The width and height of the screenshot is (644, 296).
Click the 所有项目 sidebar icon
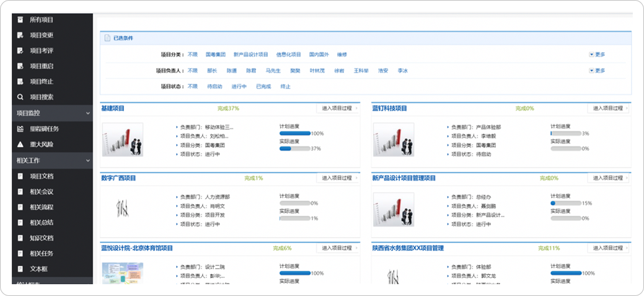[20, 19]
